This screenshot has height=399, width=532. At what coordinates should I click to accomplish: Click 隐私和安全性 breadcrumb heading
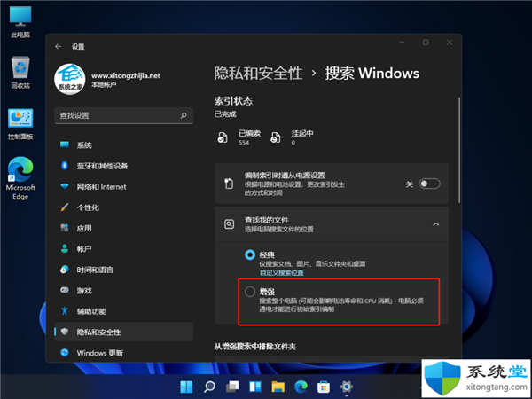point(258,74)
